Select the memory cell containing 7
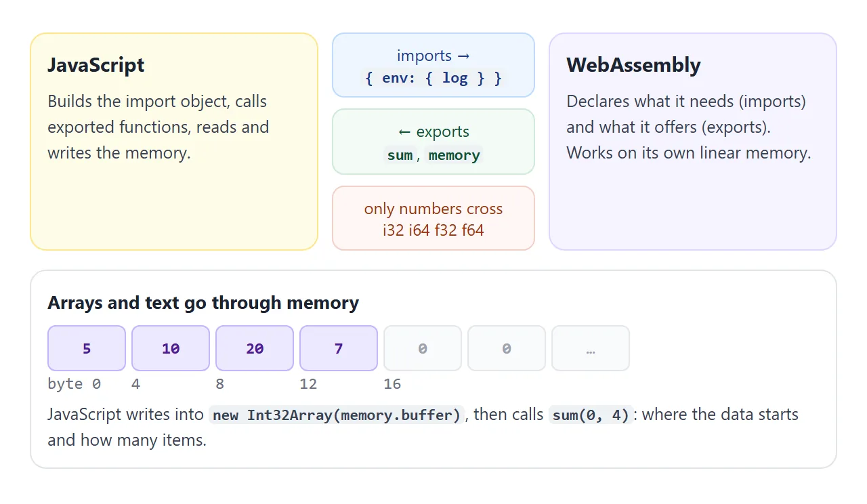This screenshot has height=504, width=867. 339,348
